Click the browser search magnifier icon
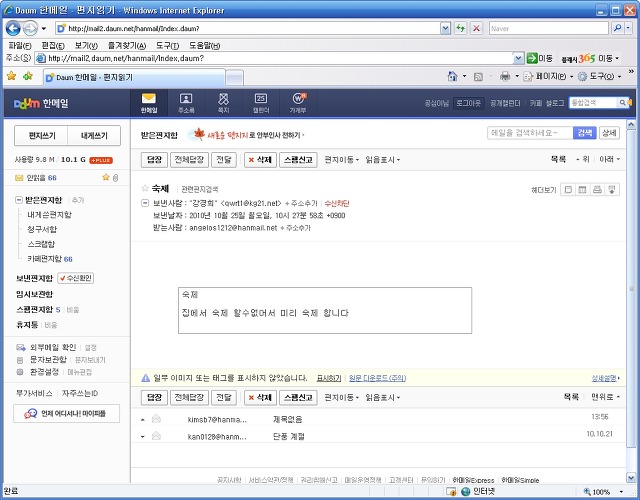Image resolution: width=640 pixels, height=500 pixels. coord(618,28)
